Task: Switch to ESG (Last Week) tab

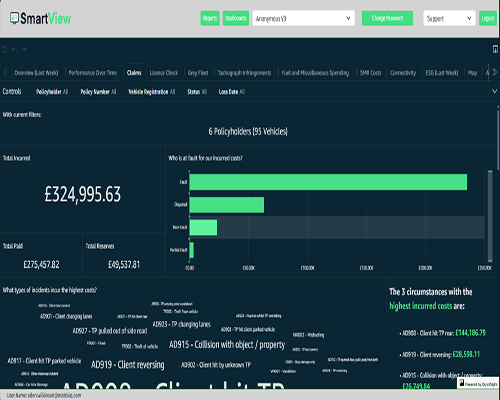Action: pos(442,73)
